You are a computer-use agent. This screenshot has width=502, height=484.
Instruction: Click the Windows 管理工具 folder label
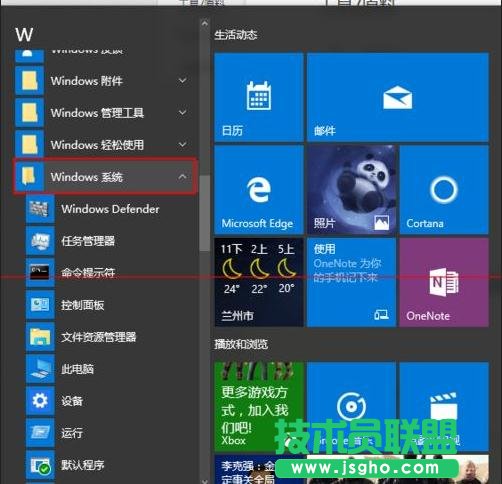[x=97, y=113]
